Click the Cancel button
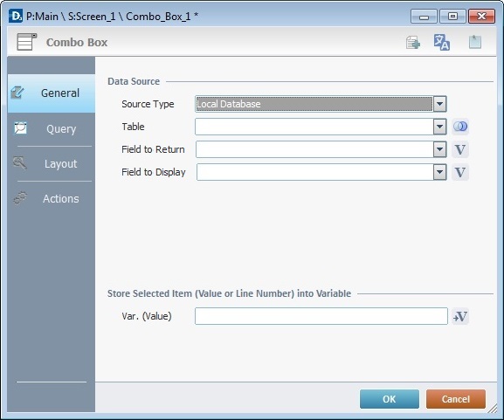Viewport: 504px width, 420px height. tap(456, 399)
